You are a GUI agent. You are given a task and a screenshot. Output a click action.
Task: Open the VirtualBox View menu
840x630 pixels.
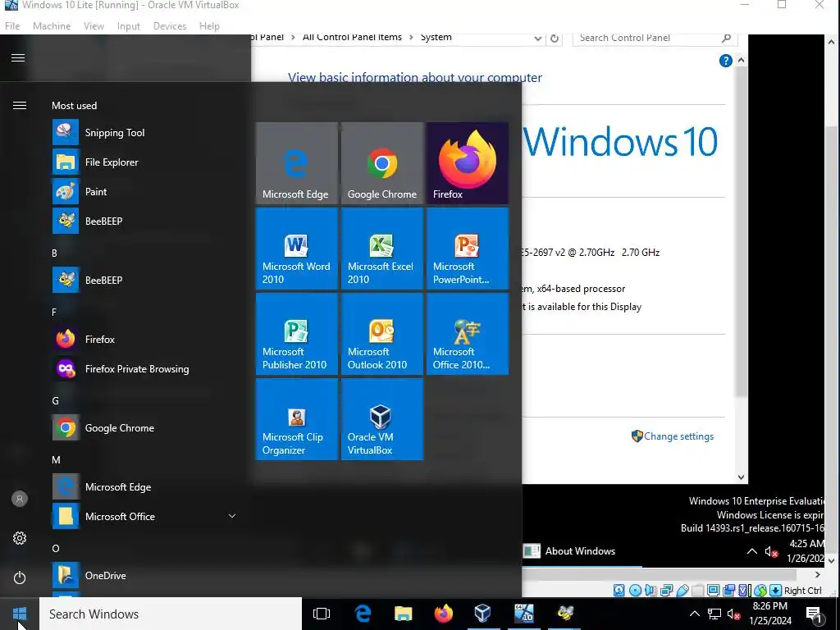click(94, 25)
